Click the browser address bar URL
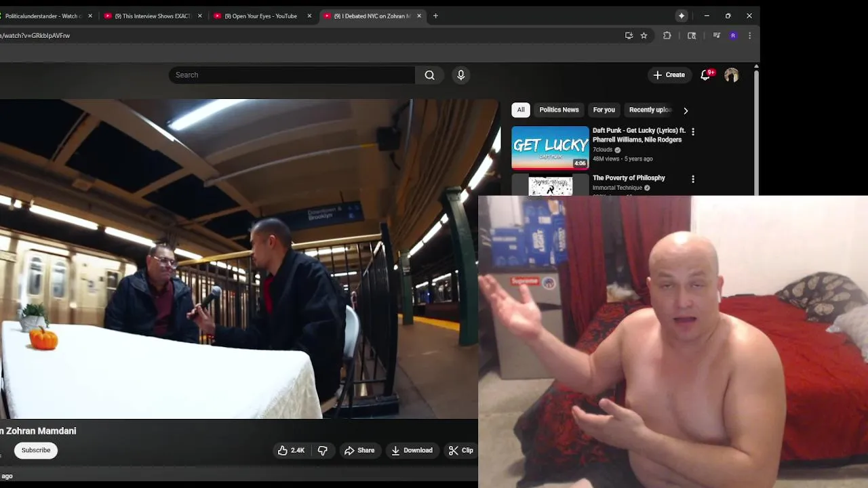 pyautogui.click(x=35, y=35)
